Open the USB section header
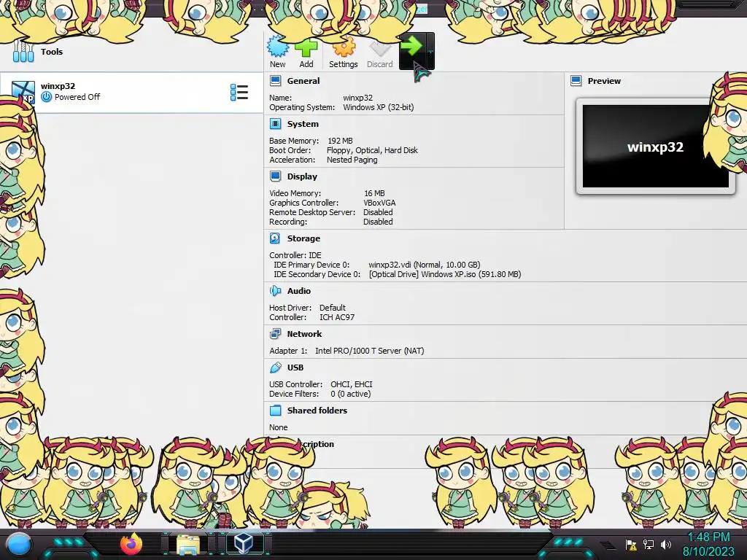 [295, 367]
